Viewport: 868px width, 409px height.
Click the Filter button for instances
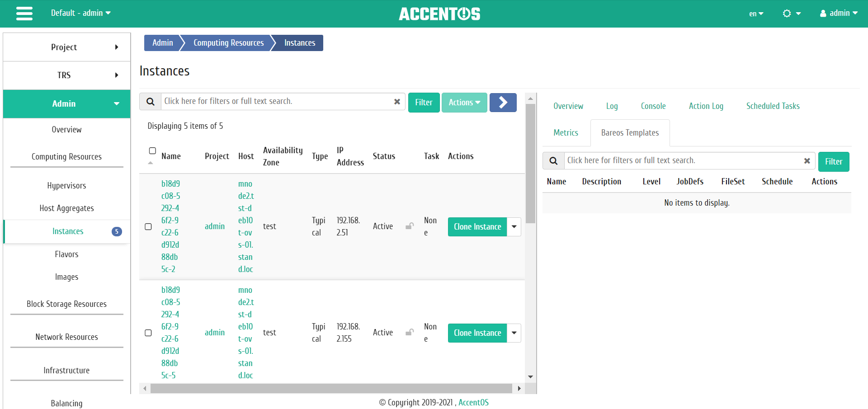point(424,103)
